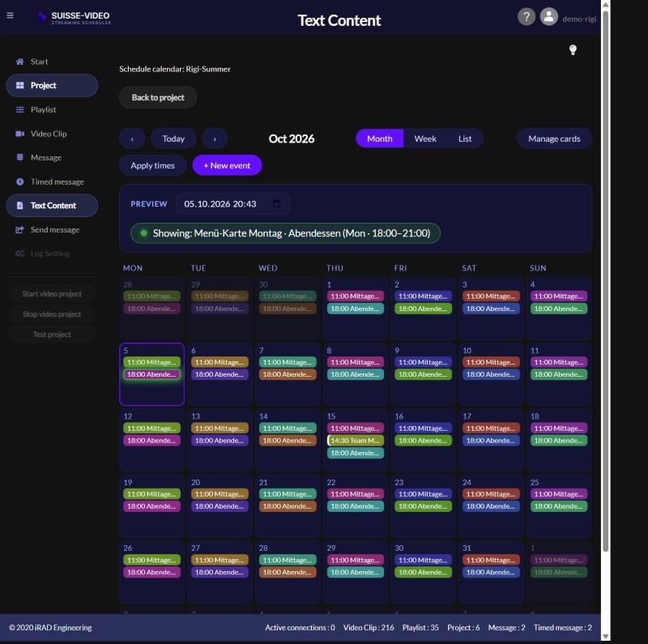Open the 18:00 Abende... event on Oct 21
Viewport: 648px width, 644px height.
[288, 506]
